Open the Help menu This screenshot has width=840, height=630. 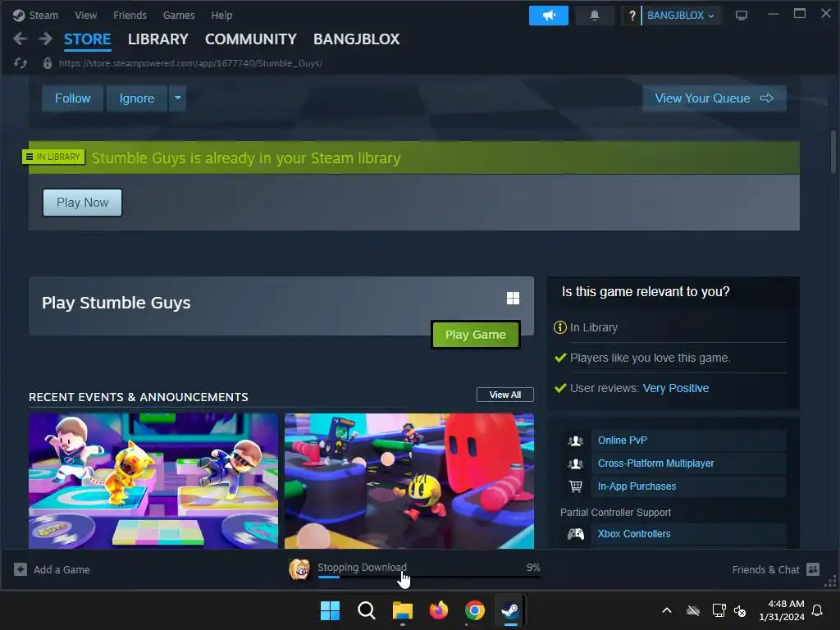click(x=221, y=15)
